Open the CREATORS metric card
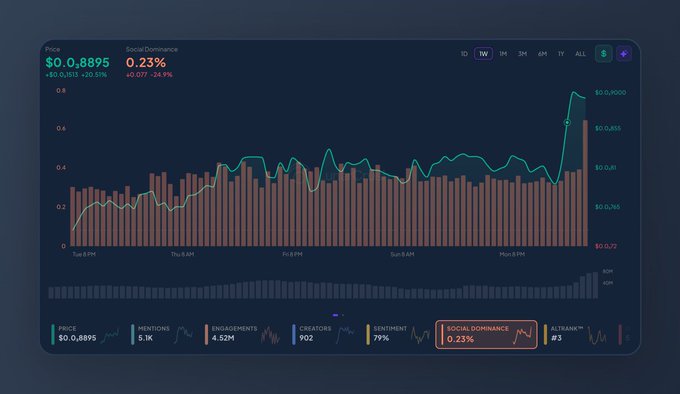680x394 pixels. click(323, 334)
